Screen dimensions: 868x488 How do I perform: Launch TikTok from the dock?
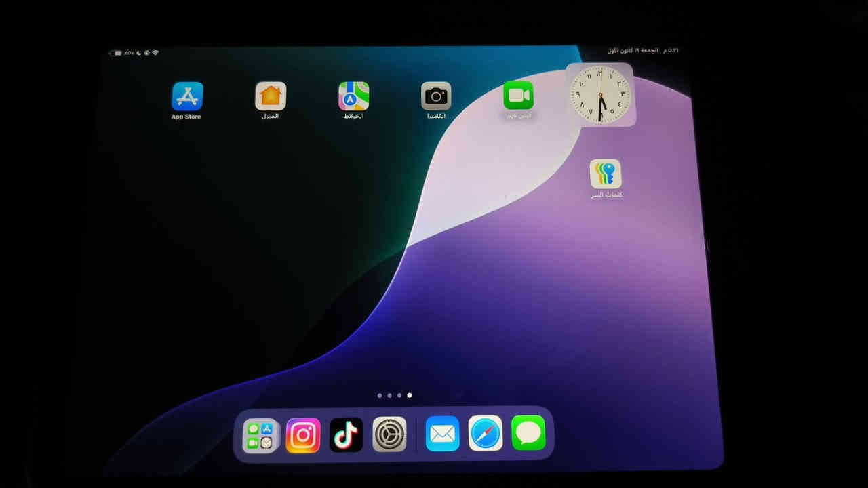(346, 434)
